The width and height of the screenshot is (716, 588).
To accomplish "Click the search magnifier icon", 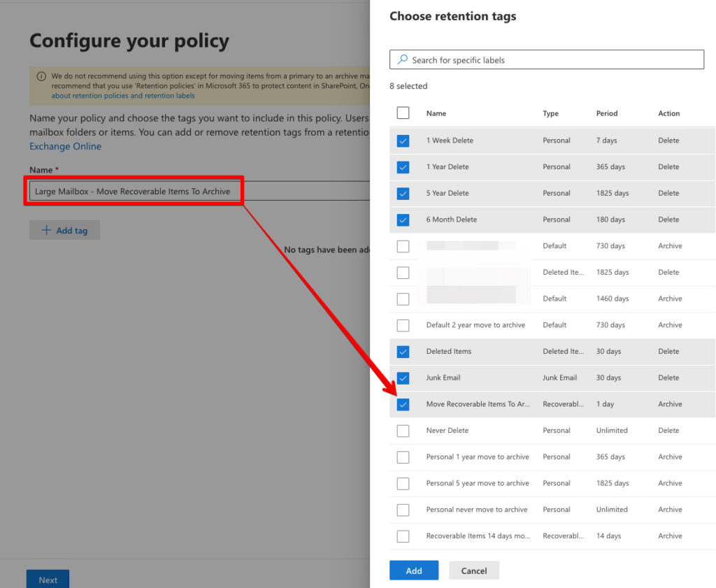I will point(402,60).
